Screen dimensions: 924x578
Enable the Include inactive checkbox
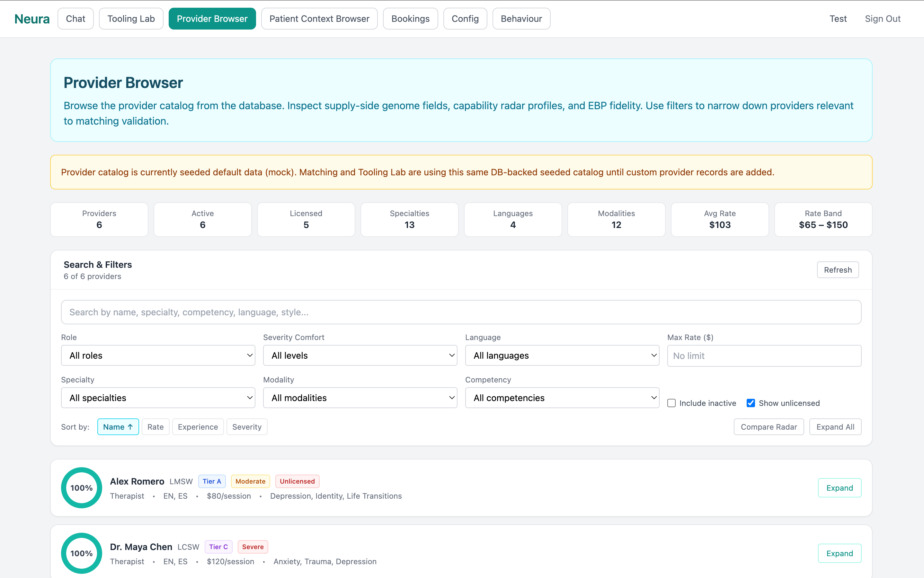click(x=671, y=403)
